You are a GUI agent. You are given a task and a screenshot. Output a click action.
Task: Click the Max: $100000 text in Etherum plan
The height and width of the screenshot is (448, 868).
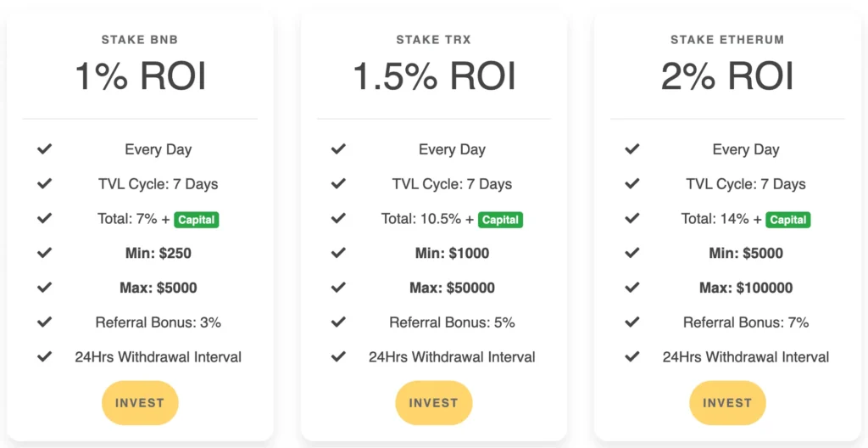[746, 288]
